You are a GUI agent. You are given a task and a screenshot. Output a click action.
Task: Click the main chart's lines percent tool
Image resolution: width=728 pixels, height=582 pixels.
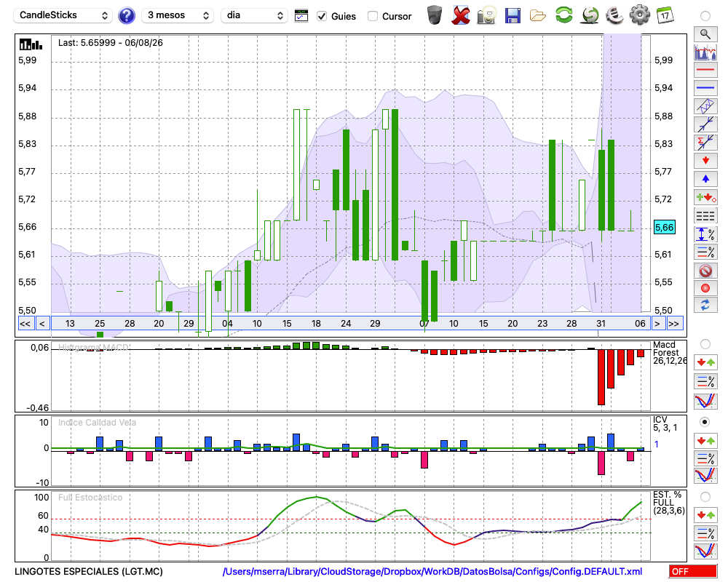pos(705,252)
